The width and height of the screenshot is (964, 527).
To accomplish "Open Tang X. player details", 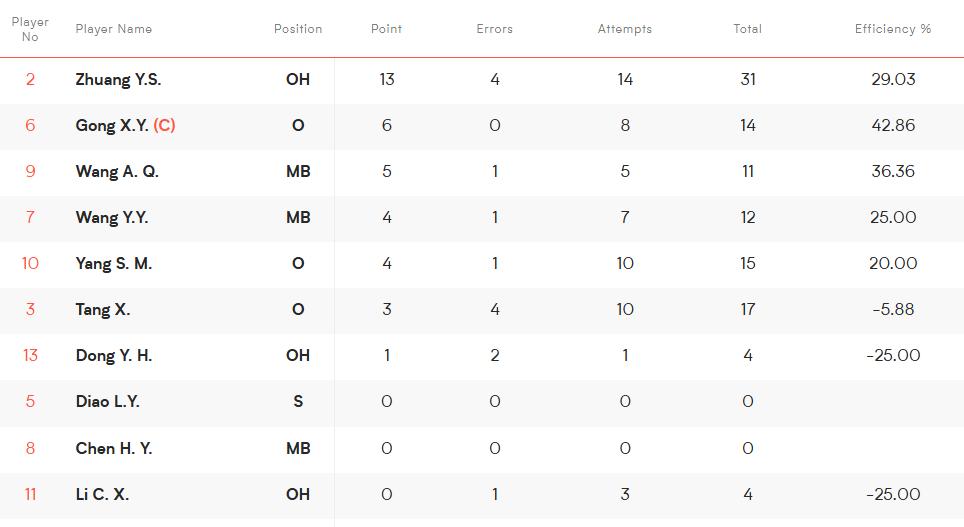I will tap(103, 309).
